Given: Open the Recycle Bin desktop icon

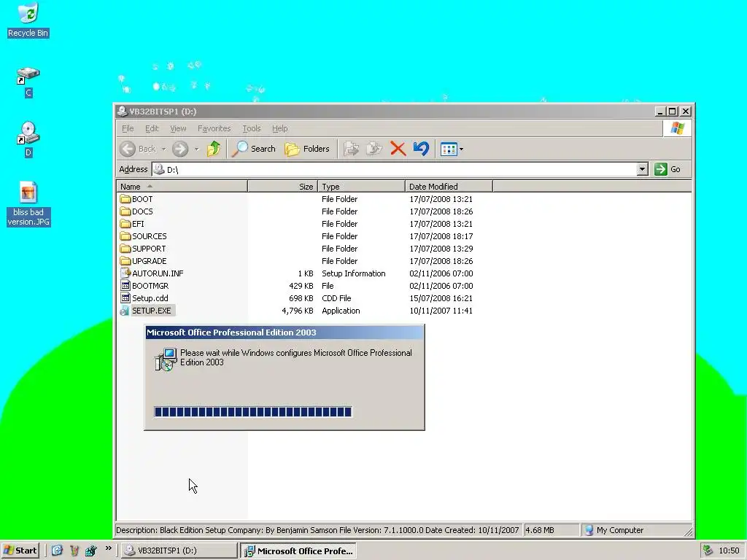Looking at the screenshot, I should (x=28, y=19).
